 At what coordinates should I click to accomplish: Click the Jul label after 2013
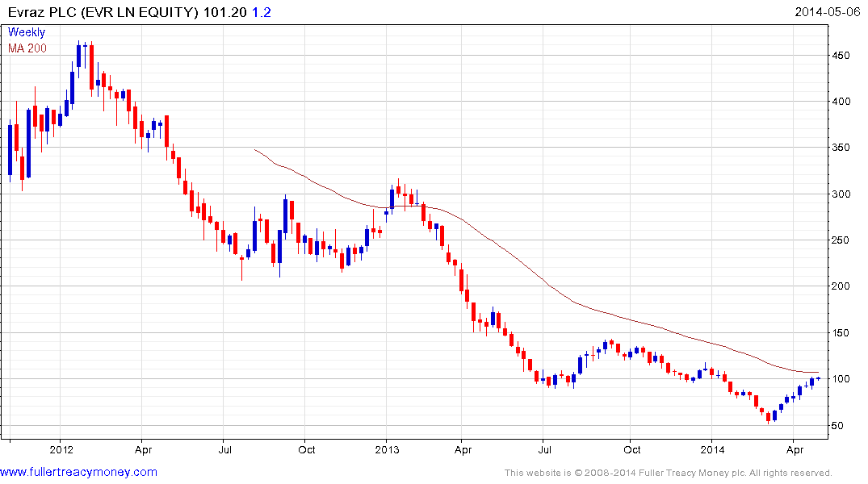[545, 449]
